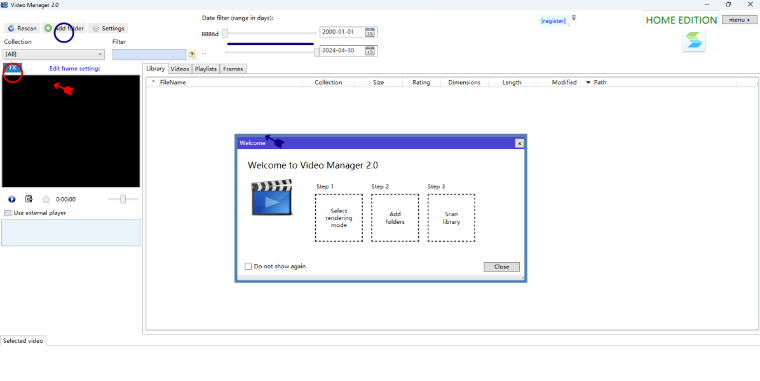The height and width of the screenshot is (381, 760).
Task: Switch to the Videos tab
Action: tap(180, 69)
